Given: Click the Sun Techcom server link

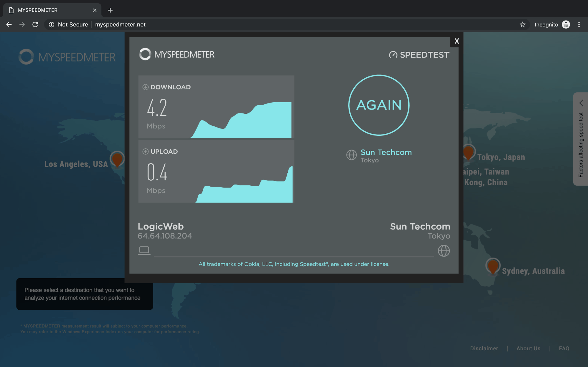Looking at the screenshot, I should (x=386, y=152).
